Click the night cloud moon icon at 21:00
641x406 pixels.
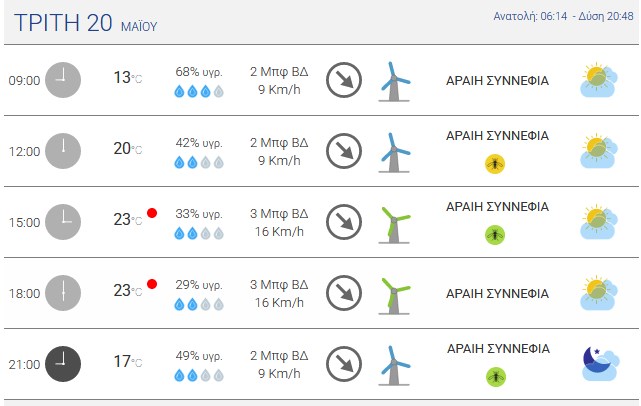point(599,364)
